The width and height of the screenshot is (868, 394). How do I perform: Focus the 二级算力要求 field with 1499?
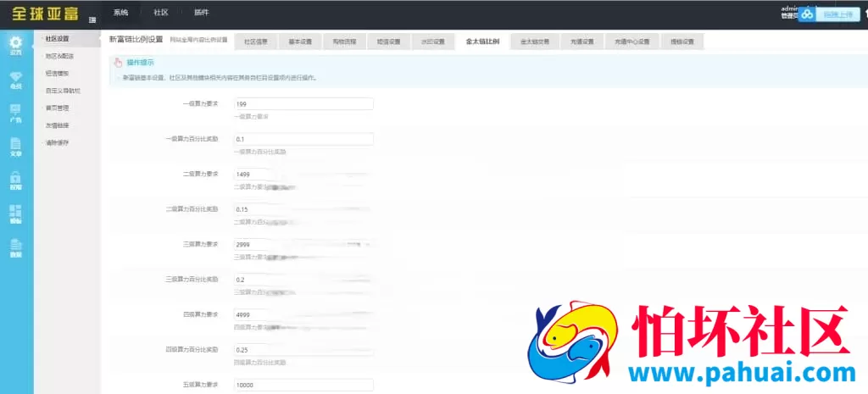(x=303, y=175)
